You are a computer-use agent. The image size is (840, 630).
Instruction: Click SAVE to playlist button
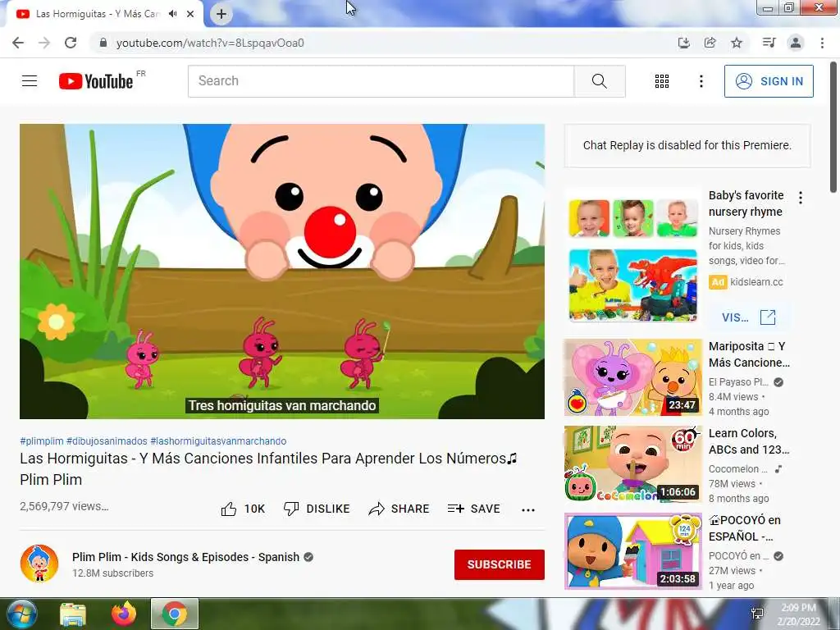(473, 509)
